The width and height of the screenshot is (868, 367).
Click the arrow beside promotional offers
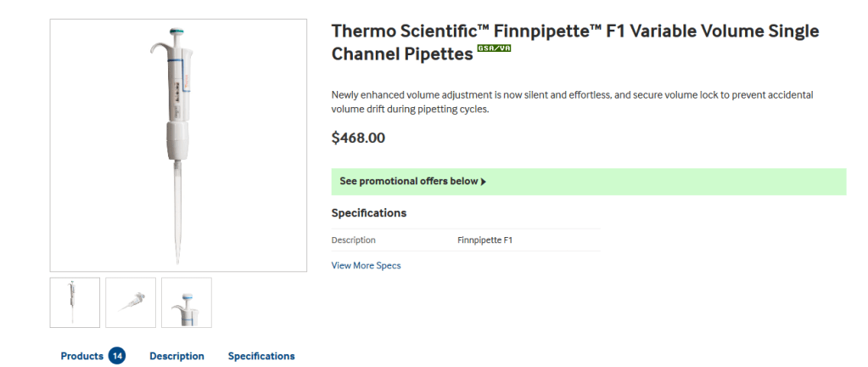pos(484,182)
